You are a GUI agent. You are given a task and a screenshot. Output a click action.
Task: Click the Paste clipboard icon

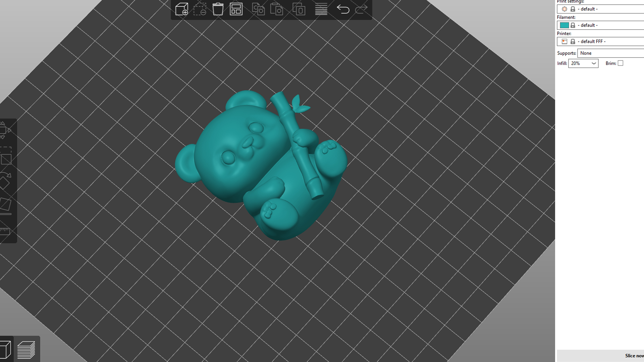click(x=277, y=9)
